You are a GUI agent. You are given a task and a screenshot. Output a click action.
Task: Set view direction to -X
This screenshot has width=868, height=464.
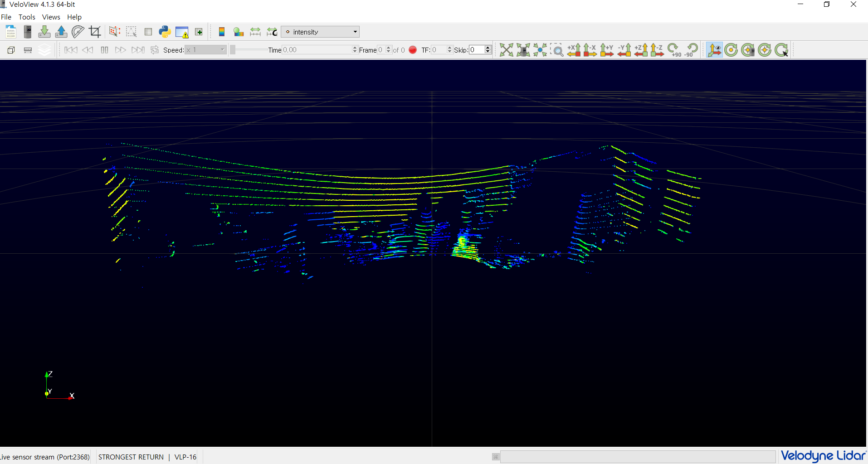[x=590, y=50]
